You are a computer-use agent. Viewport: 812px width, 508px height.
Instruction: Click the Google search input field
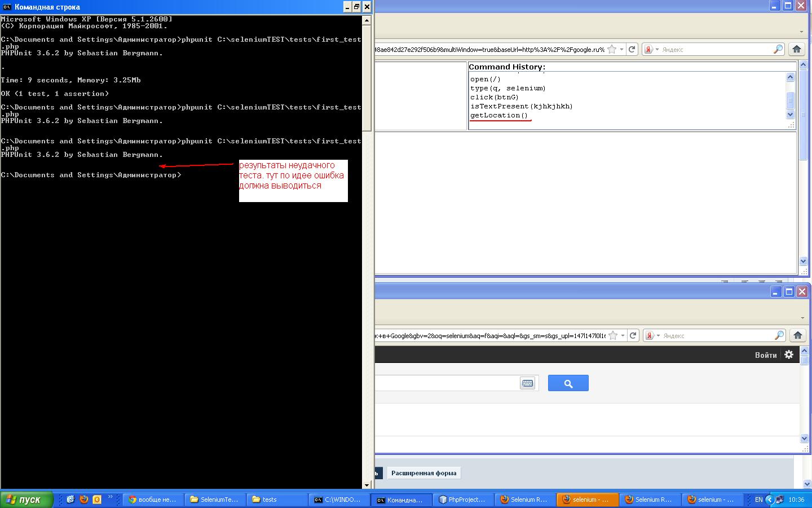coord(447,383)
